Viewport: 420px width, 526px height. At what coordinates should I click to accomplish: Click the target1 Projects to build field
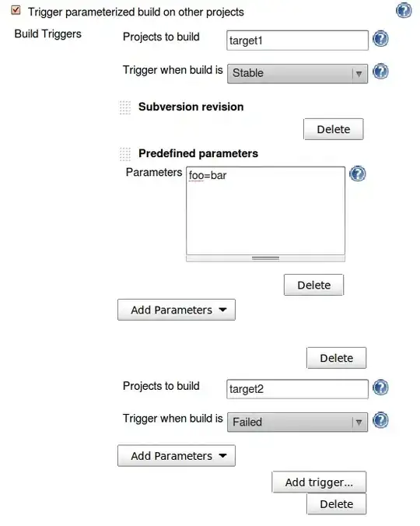(297, 40)
